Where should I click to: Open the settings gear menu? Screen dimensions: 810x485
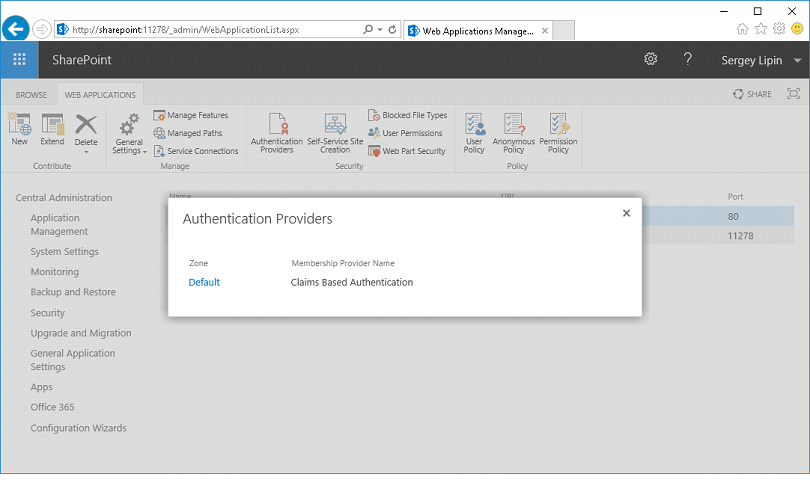pos(650,60)
